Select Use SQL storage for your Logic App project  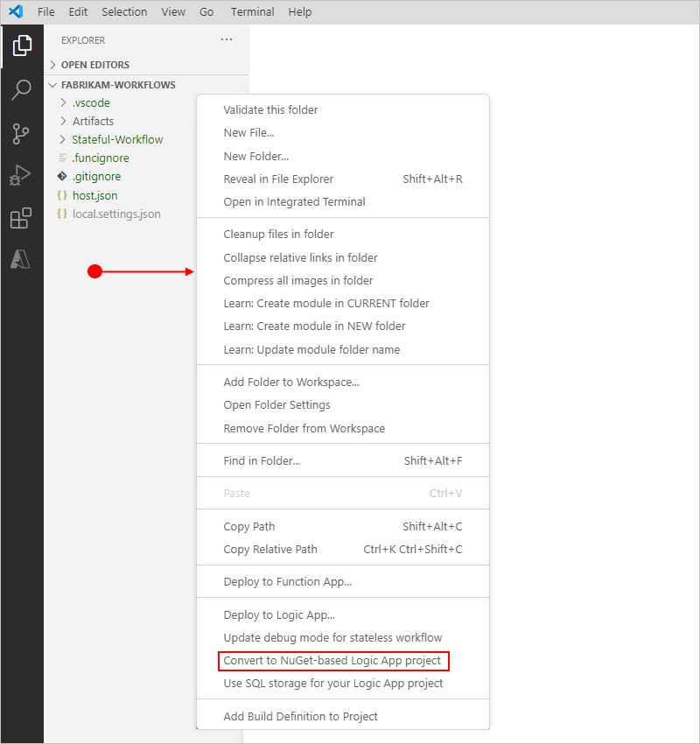point(343,684)
